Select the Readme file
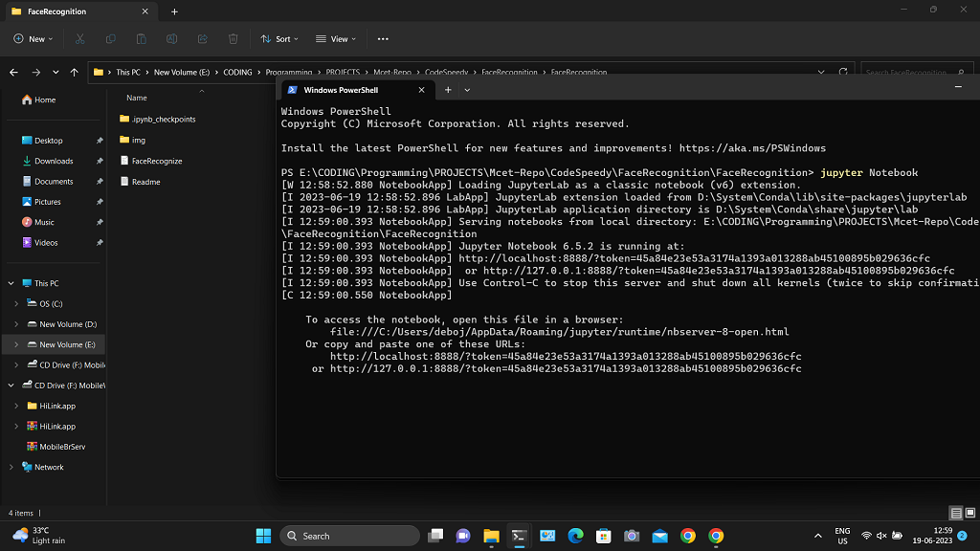980x551 pixels. pos(140,182)
